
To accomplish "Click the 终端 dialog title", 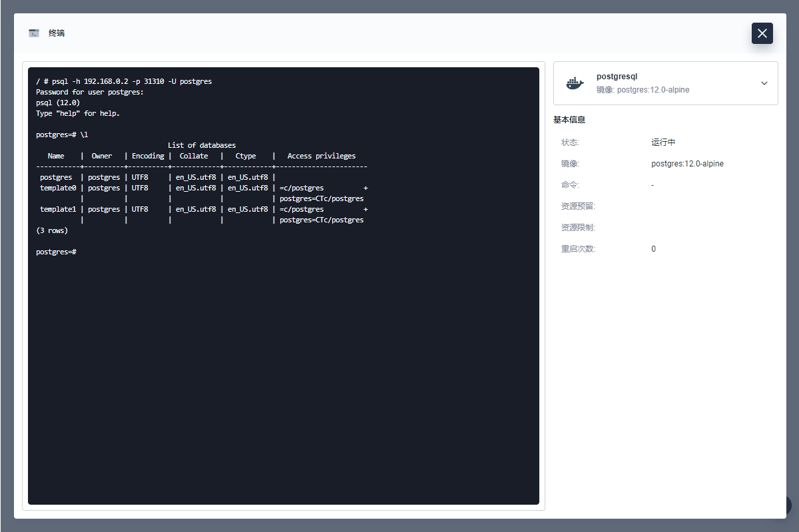I will [57, 33].
